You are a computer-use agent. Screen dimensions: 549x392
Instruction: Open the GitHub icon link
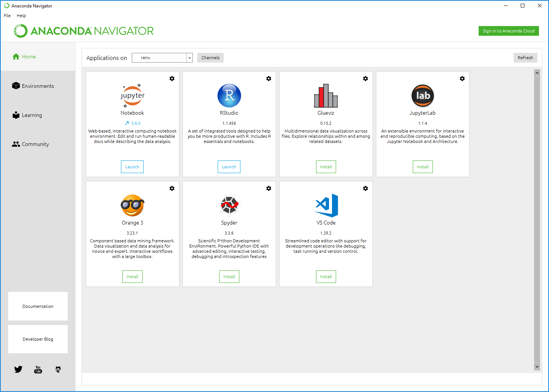[58, 369]
